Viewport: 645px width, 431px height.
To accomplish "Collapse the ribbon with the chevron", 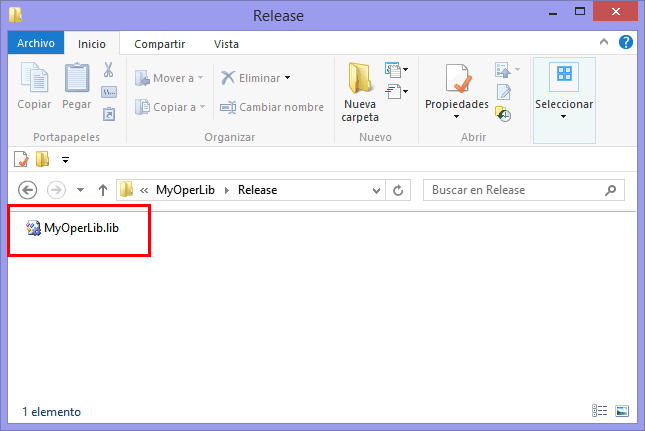I will [x=603, y=42].
